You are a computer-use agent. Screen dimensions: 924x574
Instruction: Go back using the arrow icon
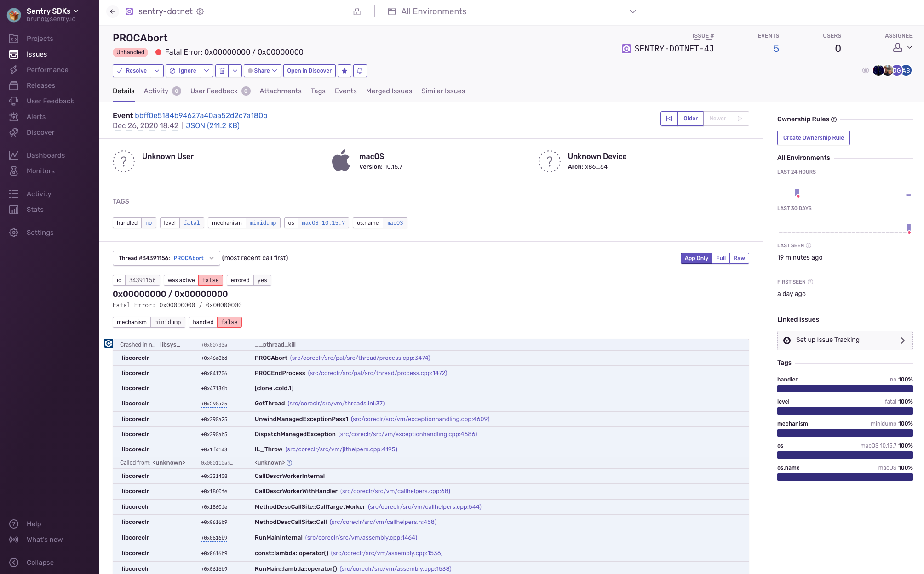(x=113, y=11)
